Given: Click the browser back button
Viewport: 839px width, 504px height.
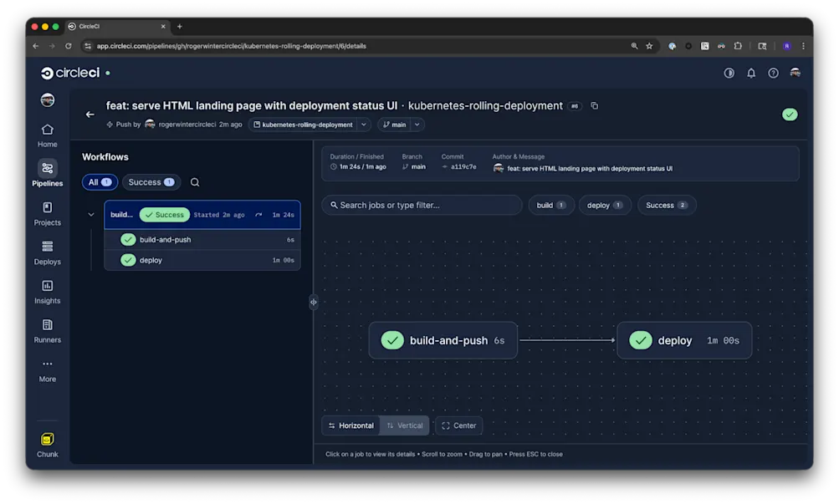Looking at the screenshot, I should [x=36, y=46].
